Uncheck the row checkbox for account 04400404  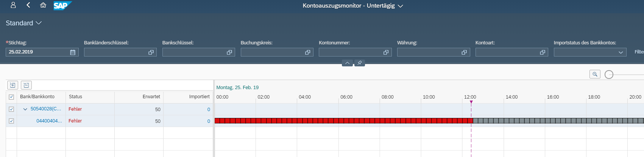[11, 121]
